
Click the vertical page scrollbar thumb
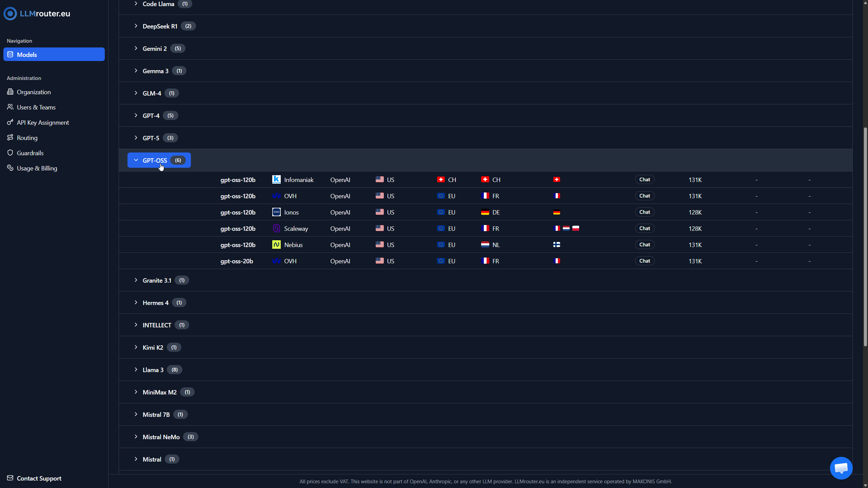[x=865, y=237]
